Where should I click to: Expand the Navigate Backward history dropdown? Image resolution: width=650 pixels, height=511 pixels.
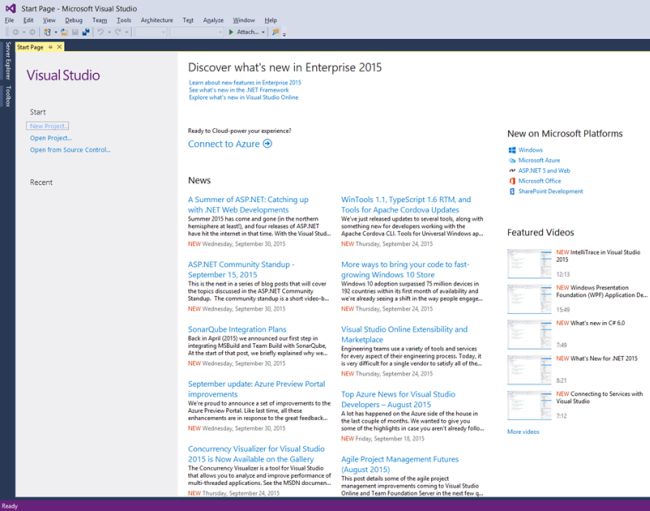(24, 32)
